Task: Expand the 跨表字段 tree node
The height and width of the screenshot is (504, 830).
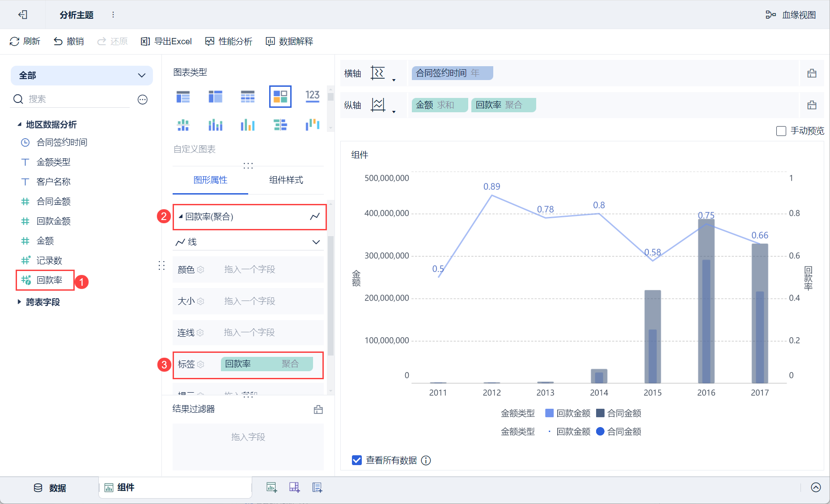Action: coord(19,302)
